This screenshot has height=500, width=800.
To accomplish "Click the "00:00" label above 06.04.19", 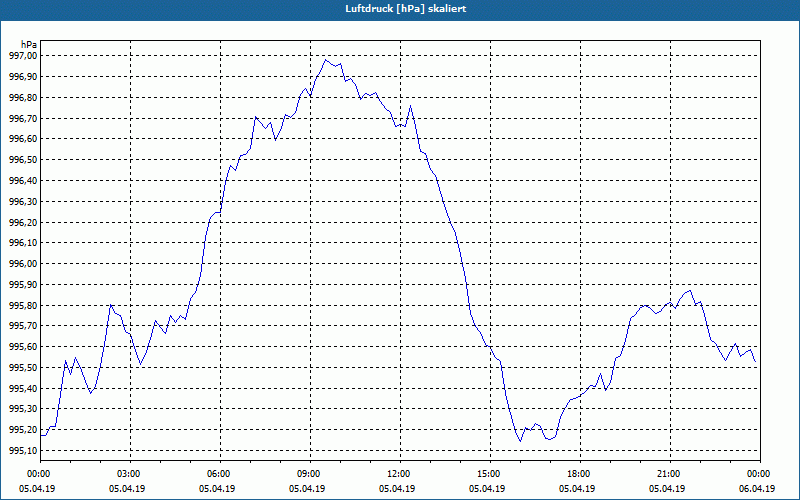I will tap(757, 474).
